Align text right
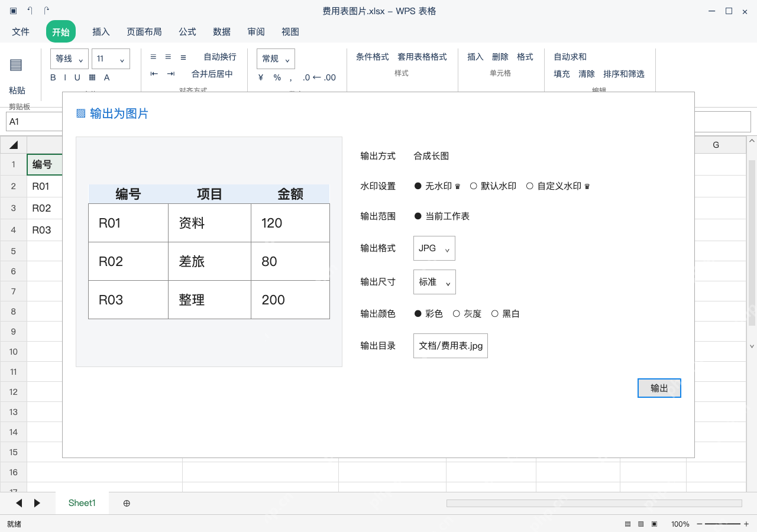This screenshot has width=757, height=532. 183,57
